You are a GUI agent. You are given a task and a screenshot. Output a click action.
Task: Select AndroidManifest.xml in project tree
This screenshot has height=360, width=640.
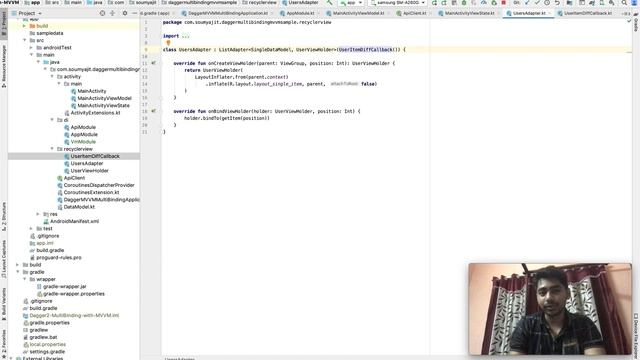pyautogui.click(x=74, y=221)
